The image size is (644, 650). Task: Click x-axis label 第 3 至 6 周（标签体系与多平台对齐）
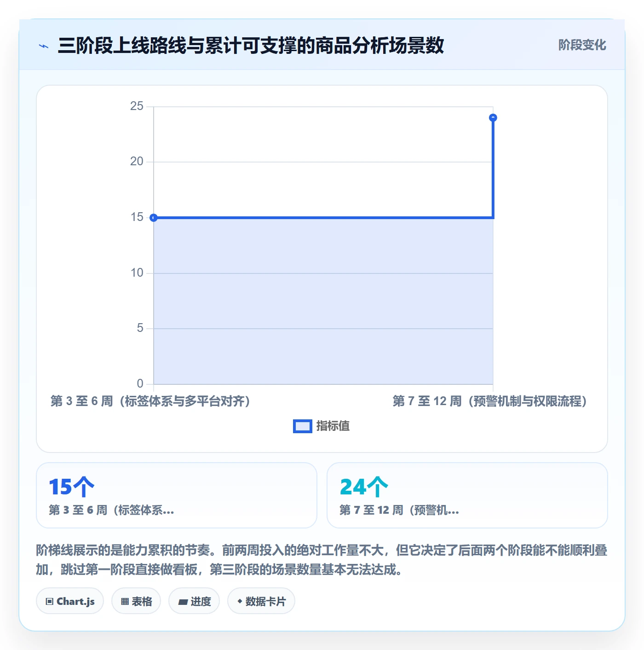150,401
